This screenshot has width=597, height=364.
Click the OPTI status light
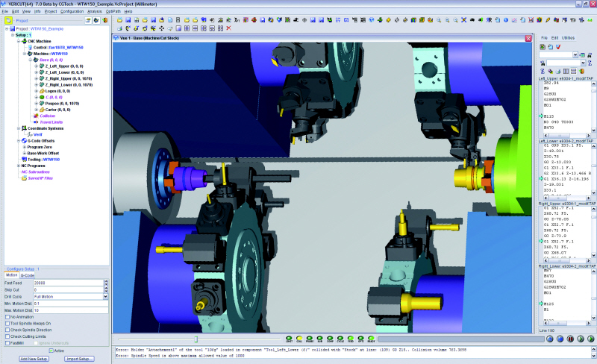[361, 339]
